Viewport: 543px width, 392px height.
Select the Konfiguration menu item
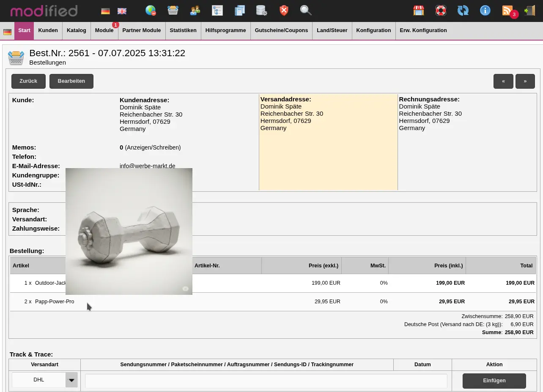point(373,30)
